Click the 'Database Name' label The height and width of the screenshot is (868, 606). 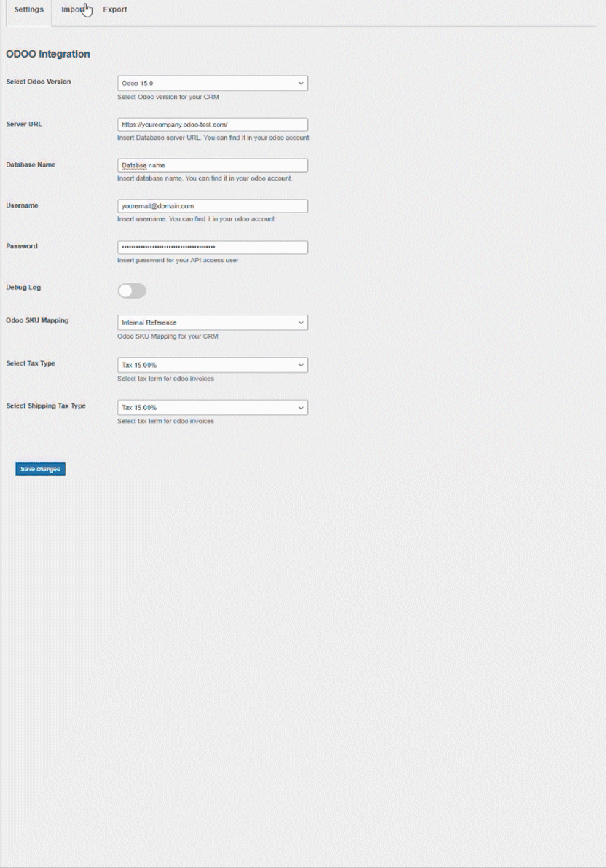31,165
